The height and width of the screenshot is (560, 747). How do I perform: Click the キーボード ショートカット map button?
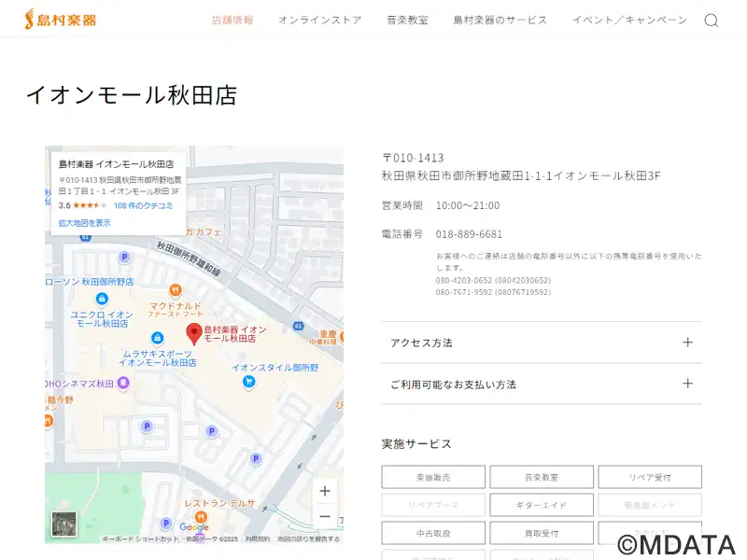tap(140, 539)
